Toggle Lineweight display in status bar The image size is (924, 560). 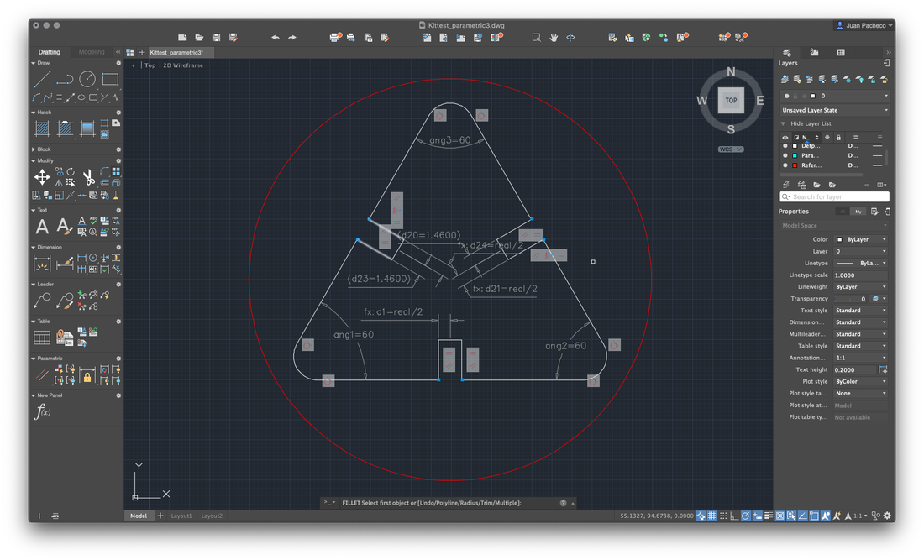(x=769, y=516)
